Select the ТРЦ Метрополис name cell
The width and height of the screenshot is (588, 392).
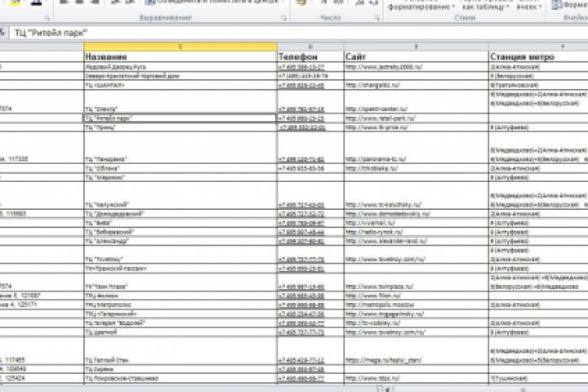point(180,305)
